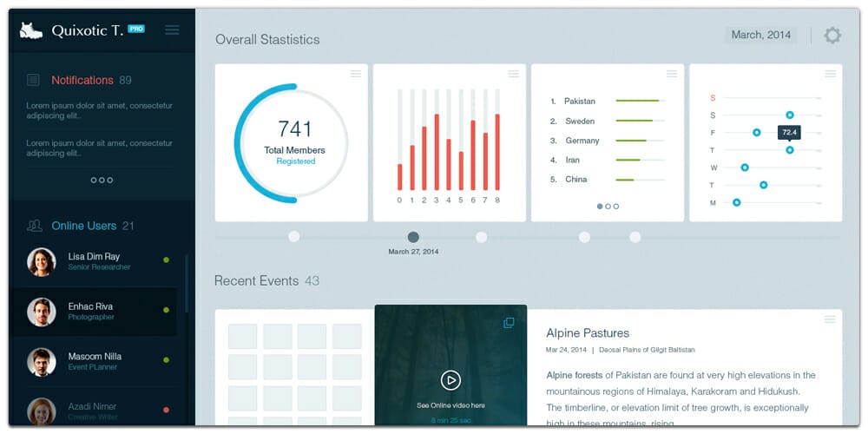Click Enhac Riva's avatar
Image resolution: width=868 pixels, height=434 pixels.
pyautogui.click(x=42, y=312)
